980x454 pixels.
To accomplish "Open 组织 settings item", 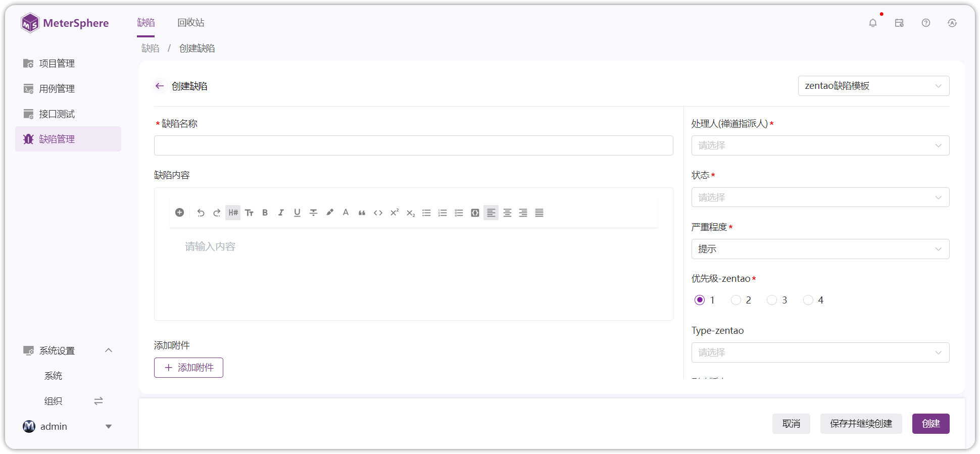I will 54,401.
